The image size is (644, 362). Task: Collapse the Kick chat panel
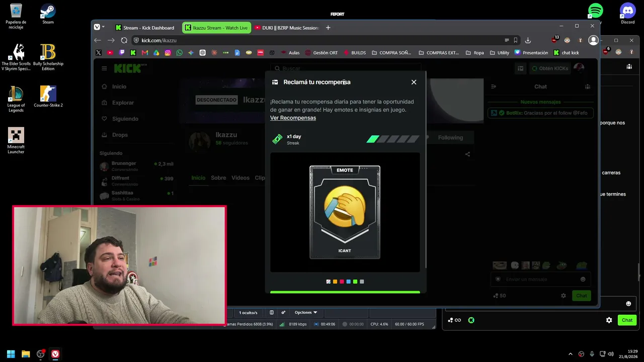(494, 86)
